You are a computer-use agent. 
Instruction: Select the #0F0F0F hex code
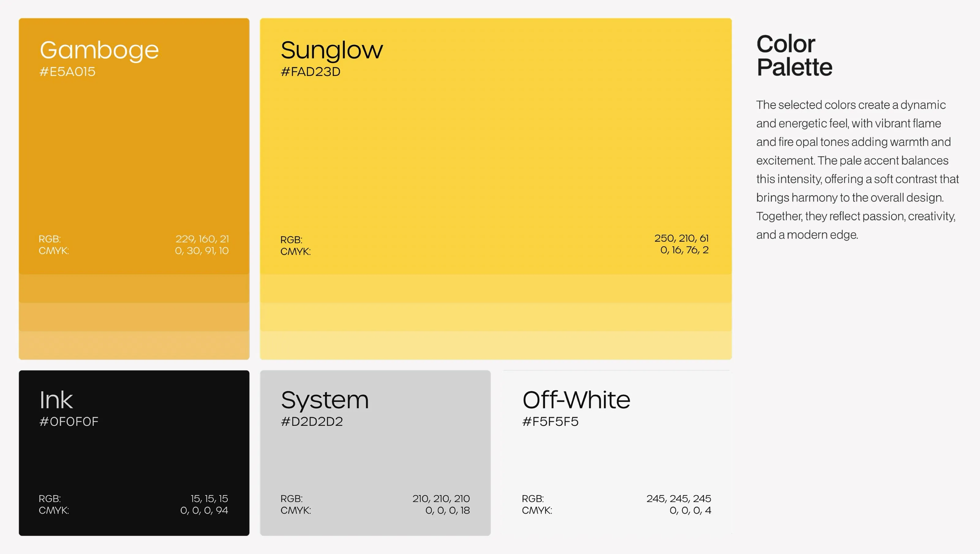click(x=69, y=422)
